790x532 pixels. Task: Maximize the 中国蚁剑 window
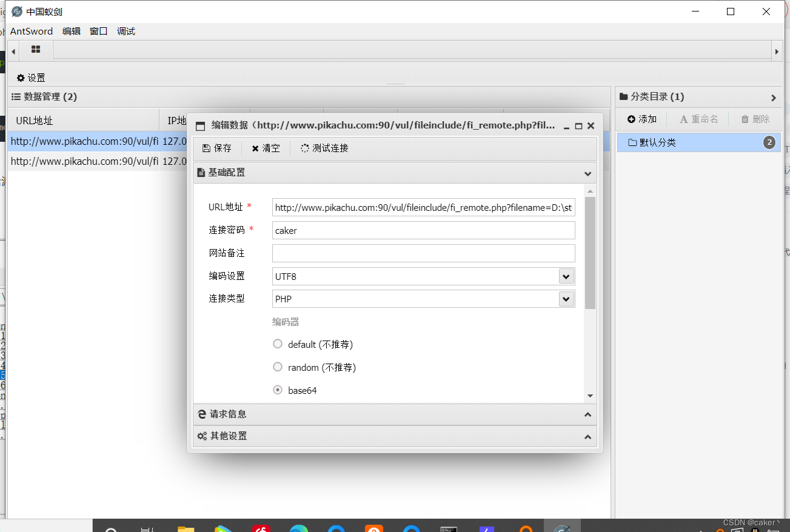[x=731, y=12]
